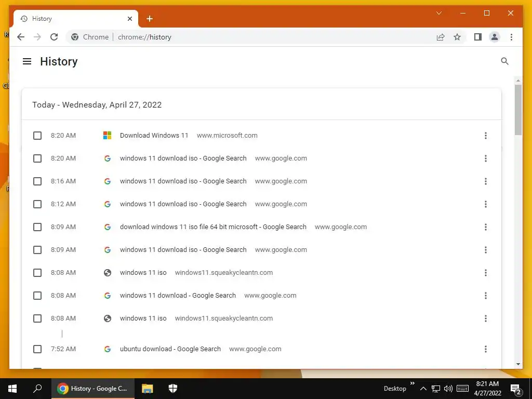Open actions menu for 8:12 AM entry
The image size is (532, 399).
(x=486, y=204)
